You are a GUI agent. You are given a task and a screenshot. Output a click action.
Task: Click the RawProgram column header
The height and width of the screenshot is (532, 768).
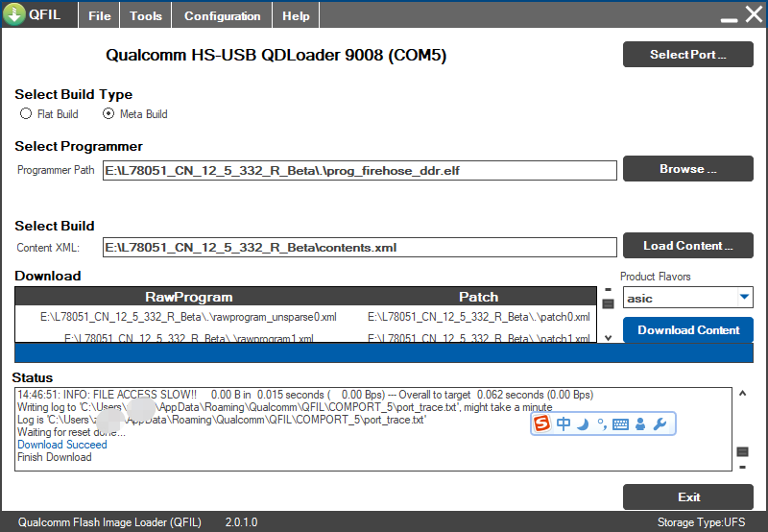tap(188, 297)
